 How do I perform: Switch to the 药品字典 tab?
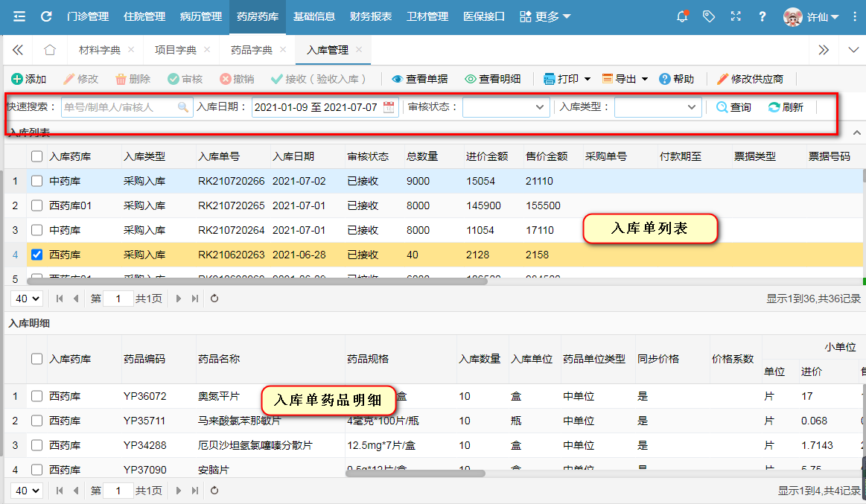coord(251,50)
